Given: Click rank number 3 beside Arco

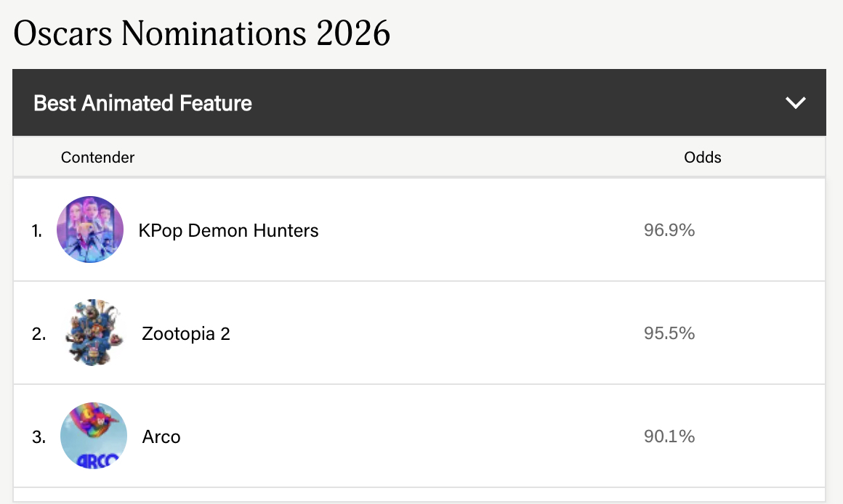Looking at the screenshot, I should [x=39, y=437].
